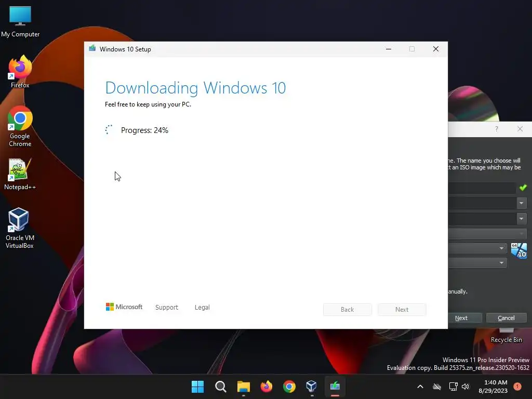
Task: Open taskbar Search magnifier
Action: [220, 387]
